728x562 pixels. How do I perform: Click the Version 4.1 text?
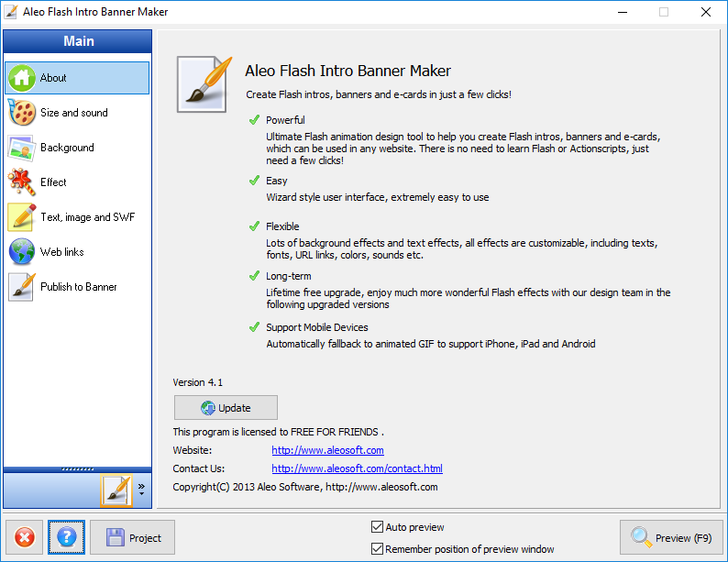(x=198, y=382)
